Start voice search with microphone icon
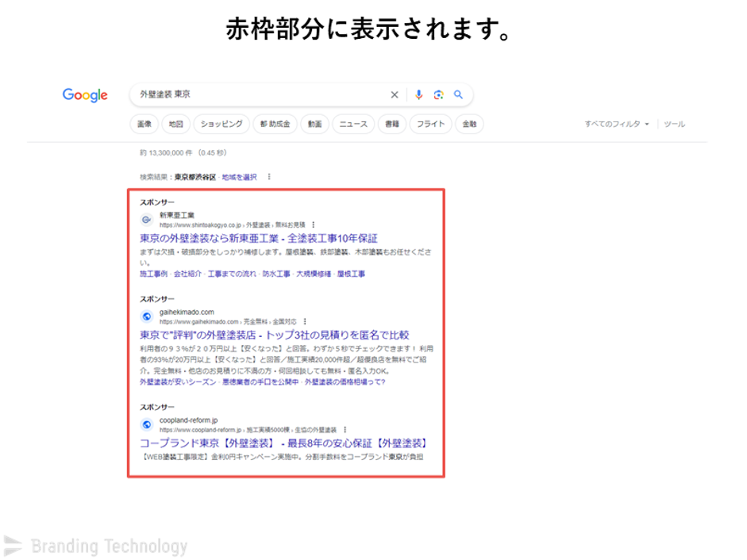747x560 pixels. click(419, 94)
